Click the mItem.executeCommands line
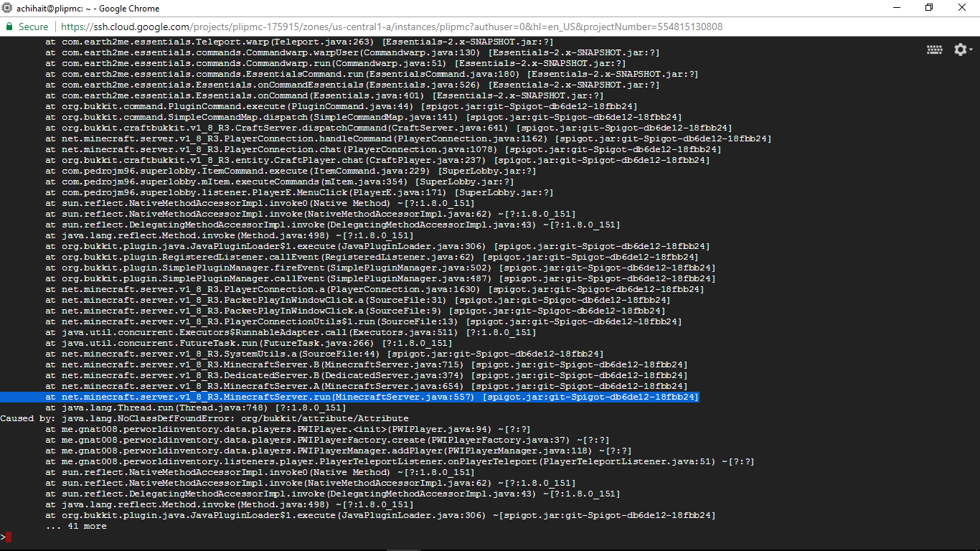This screenshot has height=551, width=980. (x=280, y=182)
